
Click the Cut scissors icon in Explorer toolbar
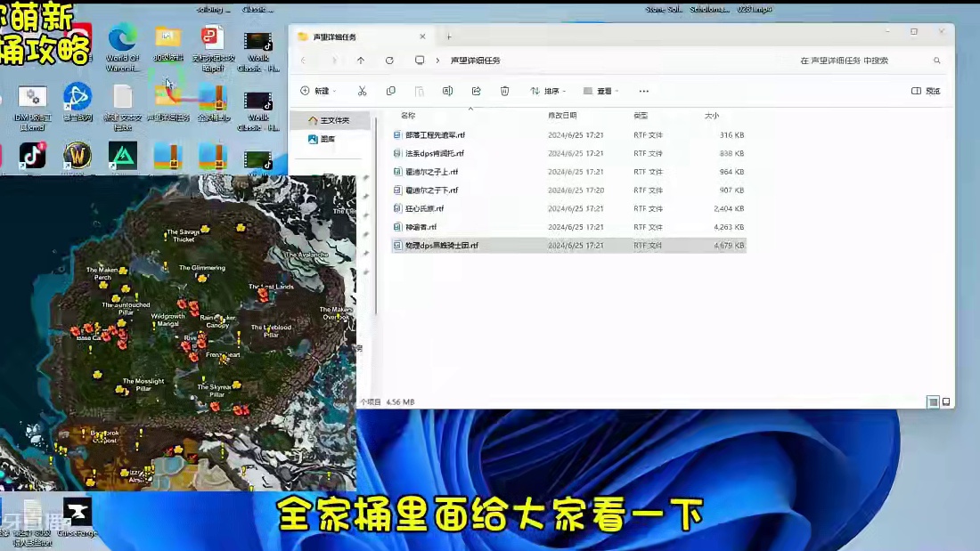(x=362, y=91)
